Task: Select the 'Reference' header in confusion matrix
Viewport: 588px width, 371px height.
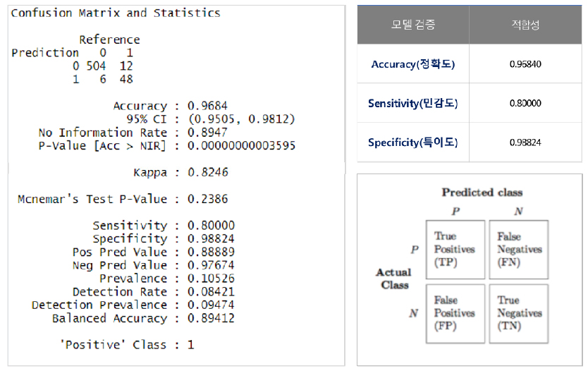Action: 109,39
